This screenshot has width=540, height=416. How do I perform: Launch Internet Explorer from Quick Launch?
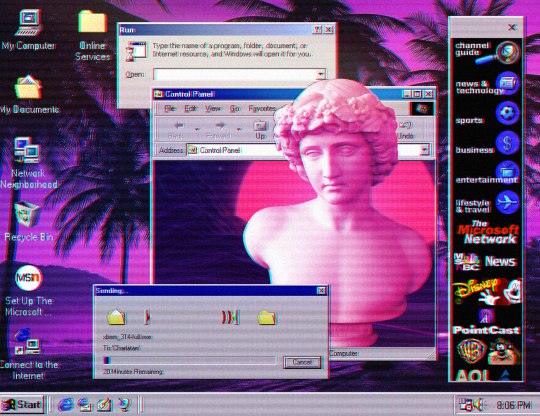pyautogui.click(x=65, y=405)
